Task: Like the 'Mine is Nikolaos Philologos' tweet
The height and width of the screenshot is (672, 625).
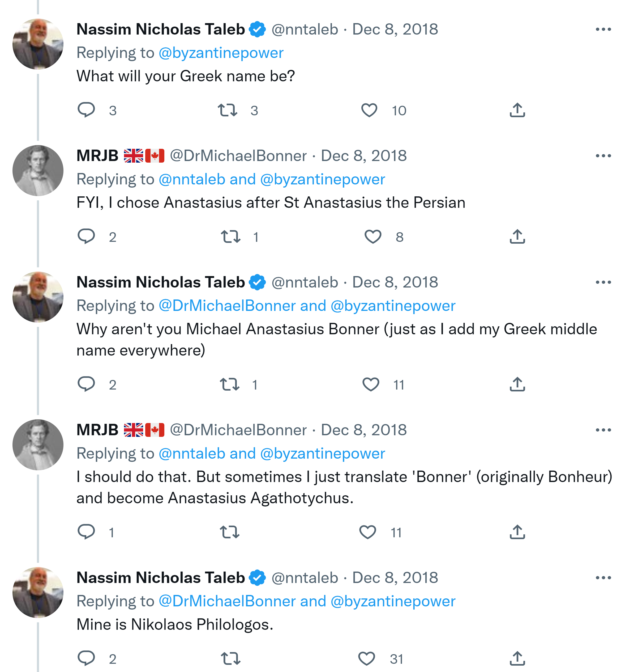Action: point(367,658)
